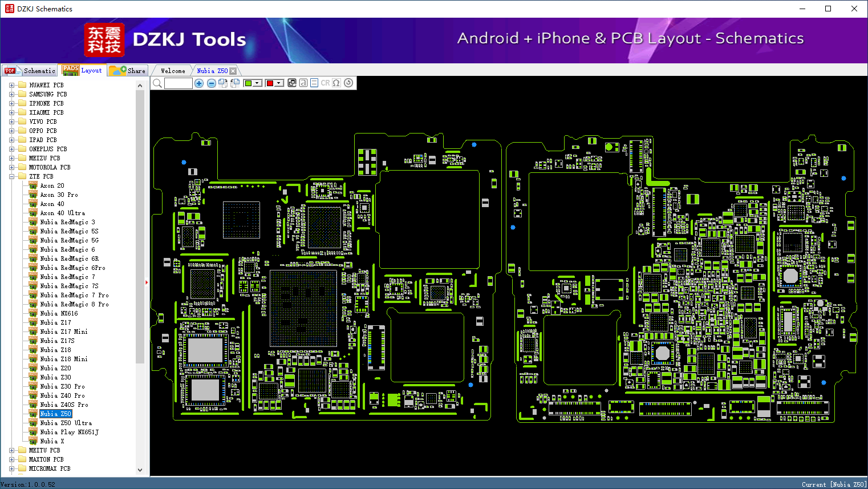This screenshot has width=868, height=489.
Task: Select the Layout tab
Action: click(83, 70)
